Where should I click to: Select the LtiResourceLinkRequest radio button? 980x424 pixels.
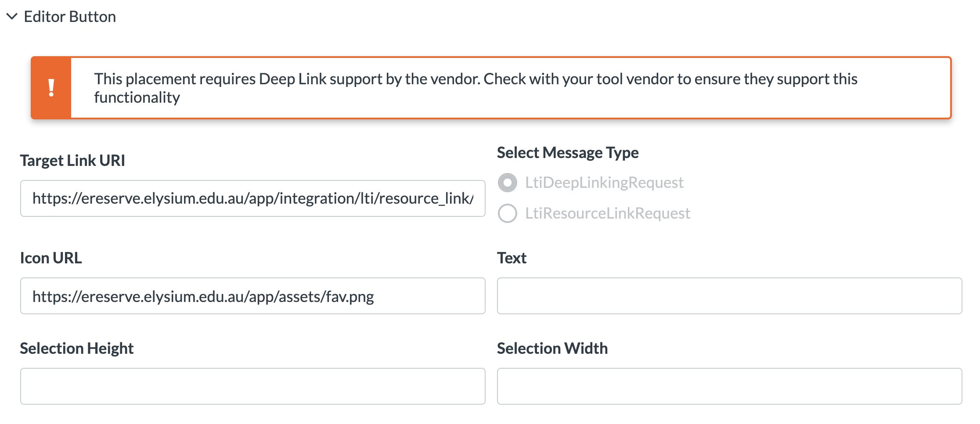point(507,213)
